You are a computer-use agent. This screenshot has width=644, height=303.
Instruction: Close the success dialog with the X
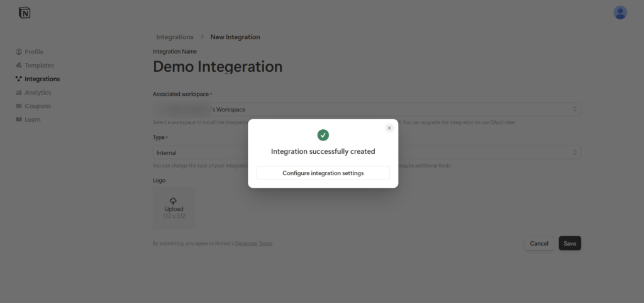coord(389,128)
